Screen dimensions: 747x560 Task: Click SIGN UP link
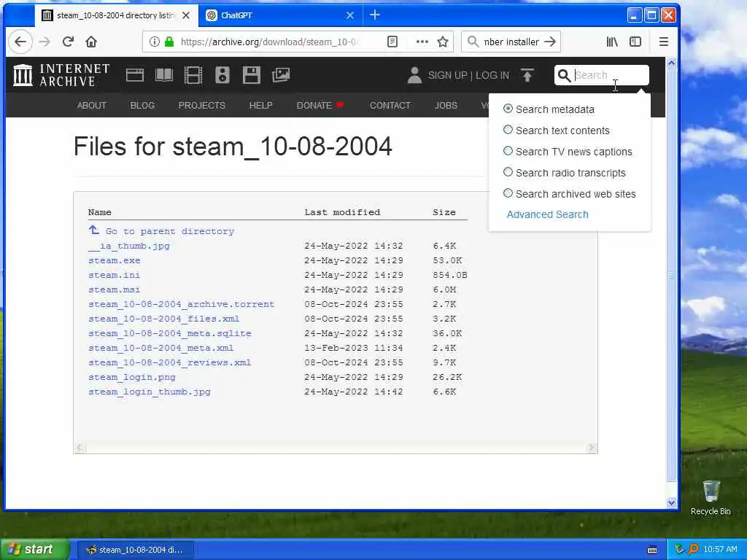tap(447, 75)
